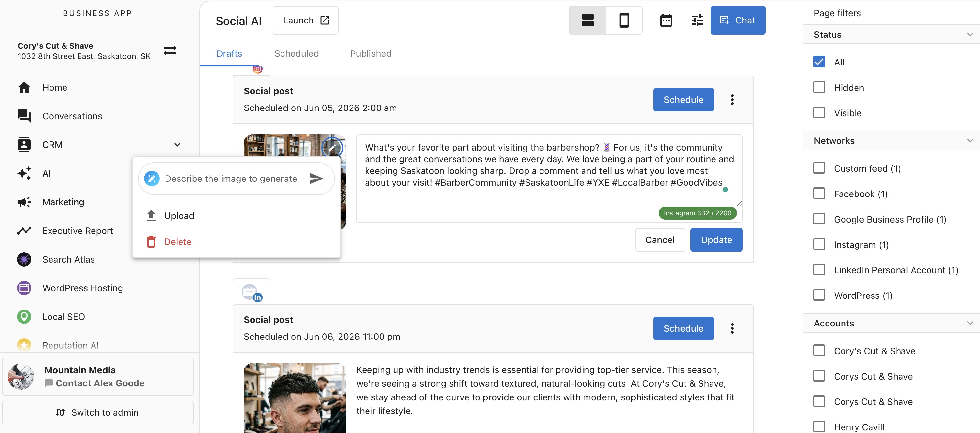
Task: Open the calendar view icon
Action: pyautogui.click(x=666, y=20)
